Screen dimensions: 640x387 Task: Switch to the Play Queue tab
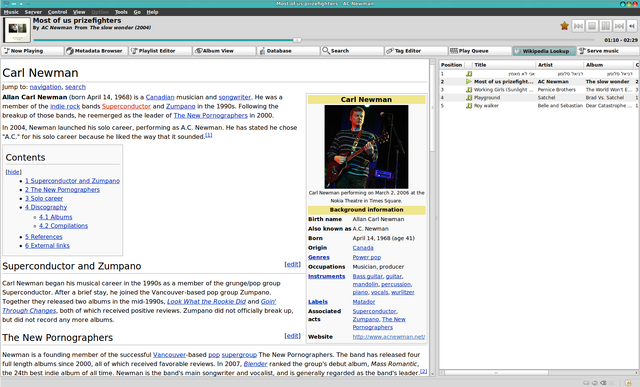click(x=480, y=51)
